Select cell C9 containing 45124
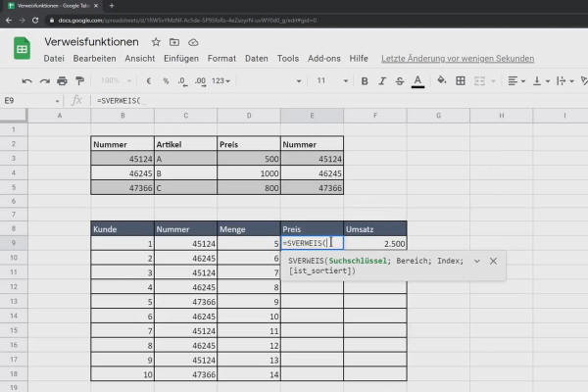This screenshot has width=588, height=392. [x=185, y=243]
